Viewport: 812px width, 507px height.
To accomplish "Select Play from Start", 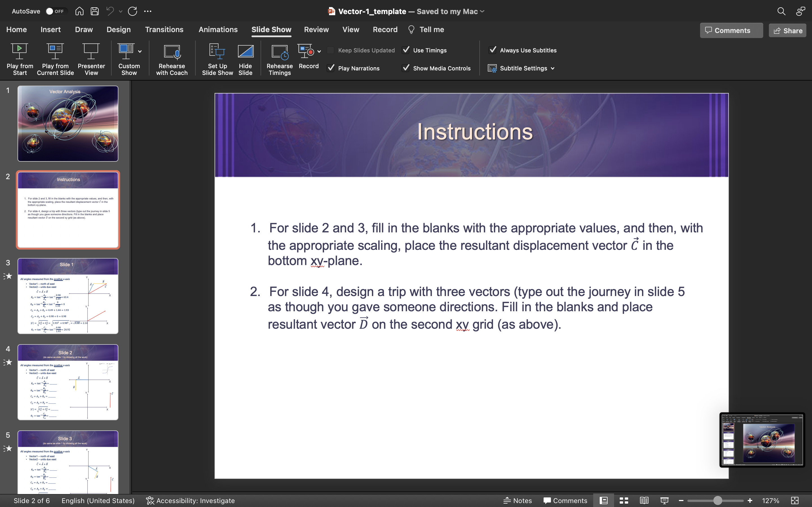I will [x=19, y=59].
